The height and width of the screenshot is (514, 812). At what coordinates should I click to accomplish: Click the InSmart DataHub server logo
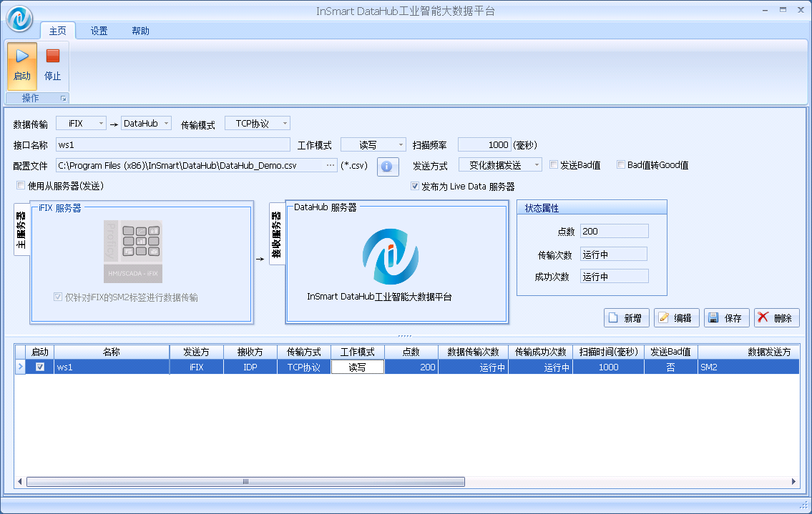tap(390, 256)
